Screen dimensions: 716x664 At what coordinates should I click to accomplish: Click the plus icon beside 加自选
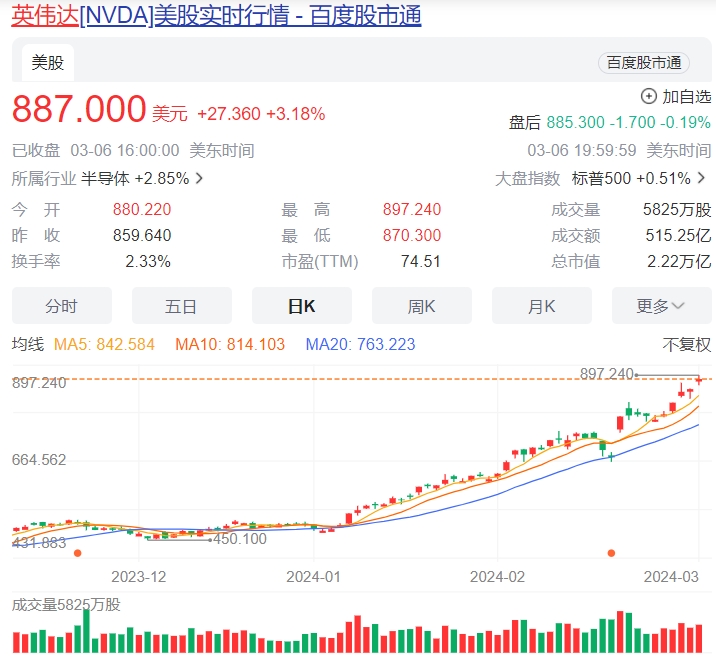[x=648, y=96]
